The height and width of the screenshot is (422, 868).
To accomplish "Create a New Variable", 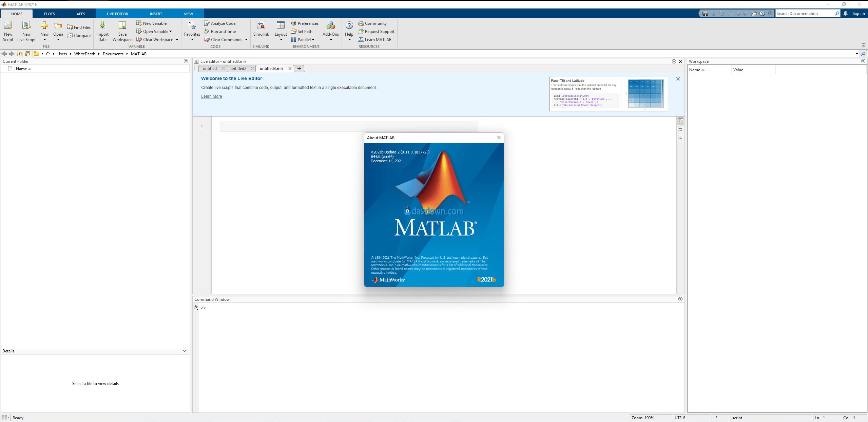I will (x=152, y=23).
